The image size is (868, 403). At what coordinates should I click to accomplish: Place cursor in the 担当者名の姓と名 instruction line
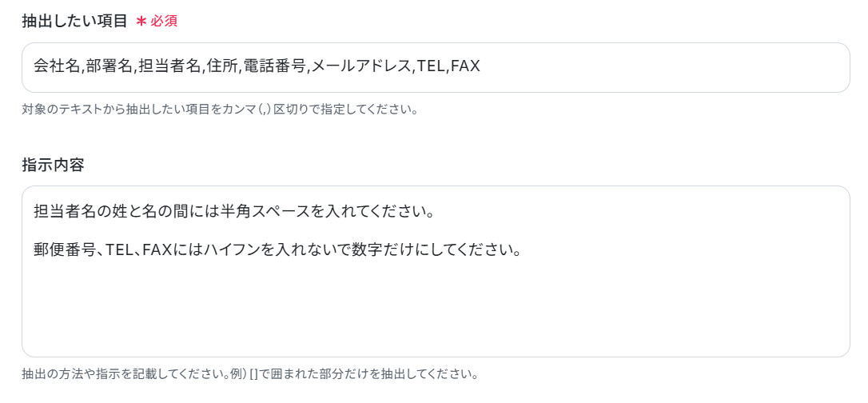tap(233, 212)
